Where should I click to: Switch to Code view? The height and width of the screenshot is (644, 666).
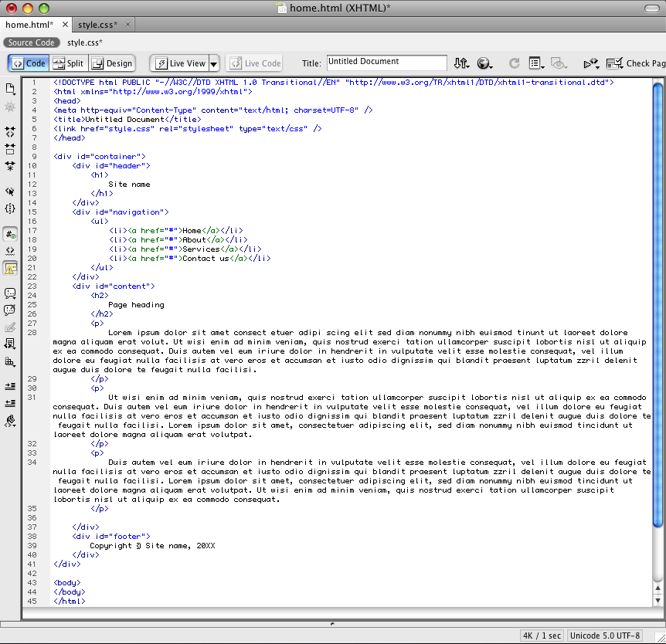(29, 63)
